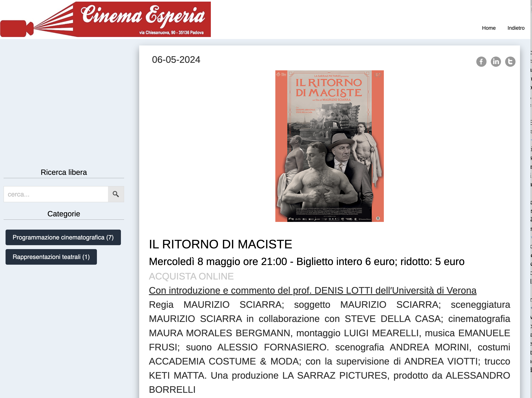Click the Cinema Esperia logo banner
The image size is (532, 398).
(x=106, y=20)
